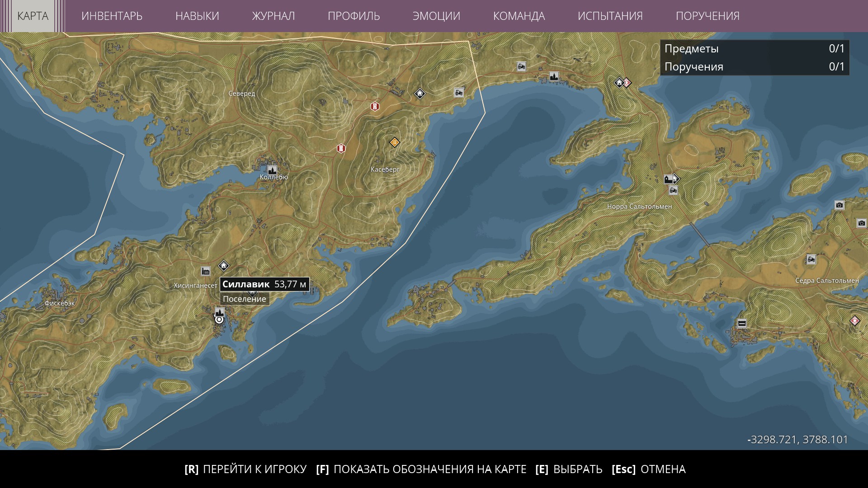Select the safehouse icon north of Касеберг
The height and width of the screenshot is (488, 868).
click(x=420, y=94)
